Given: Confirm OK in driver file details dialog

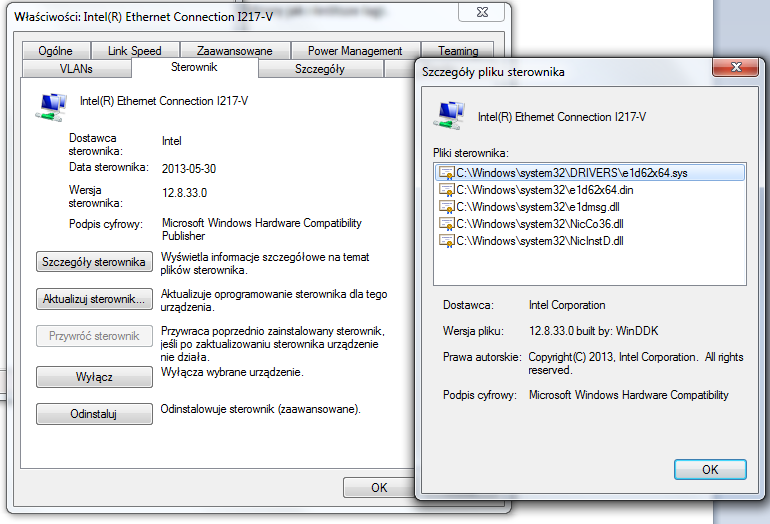Looking at the screenshot, I should pyautogui.click(x=710, y=469).
